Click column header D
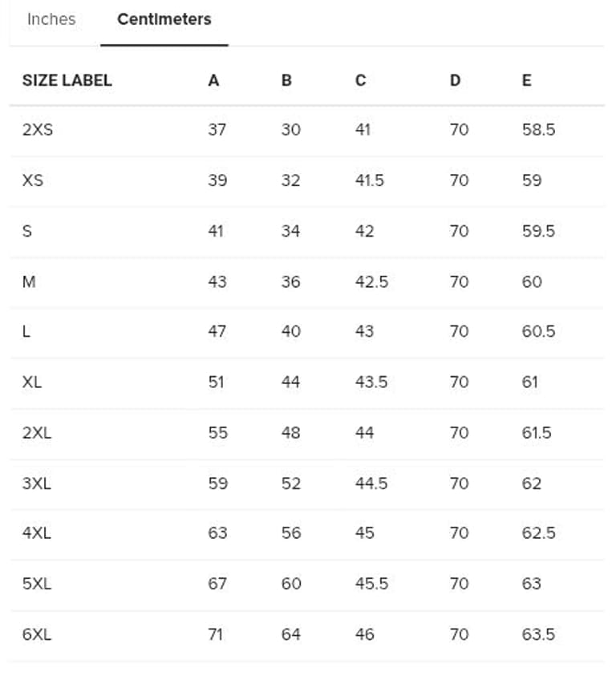 [455, 80]
